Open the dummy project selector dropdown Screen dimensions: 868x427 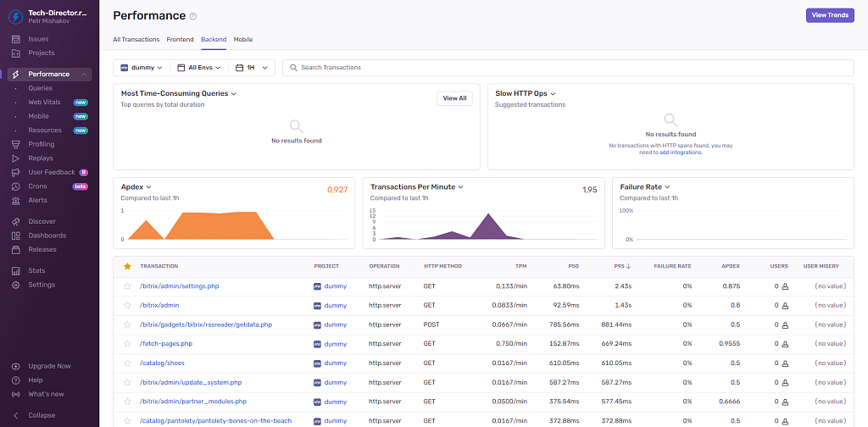pyautogui.click(x=140, y=68)
